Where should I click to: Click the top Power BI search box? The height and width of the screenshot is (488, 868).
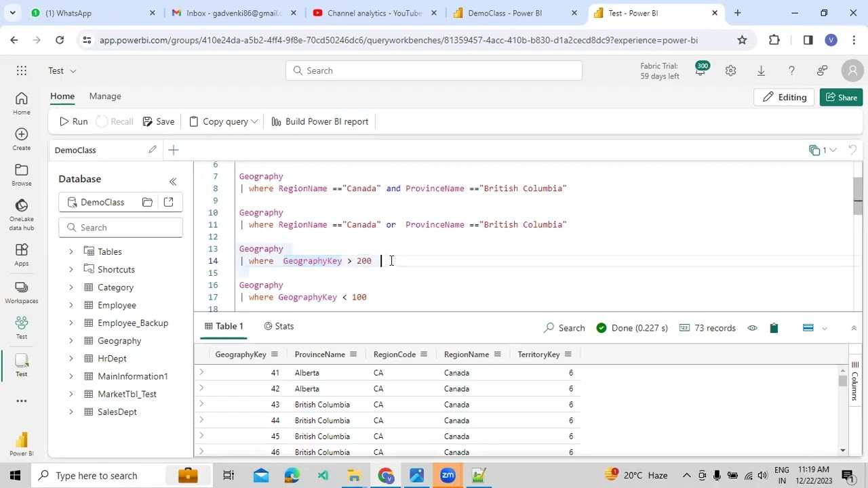point(434,70)
